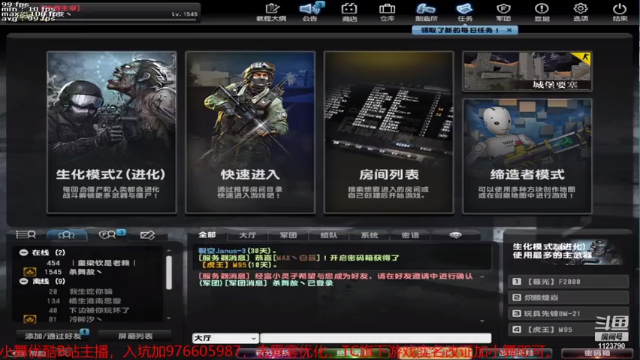Click the red friend request system message
Screen dimensions: 640x360
pyautogui.click(x=336, y=276)
